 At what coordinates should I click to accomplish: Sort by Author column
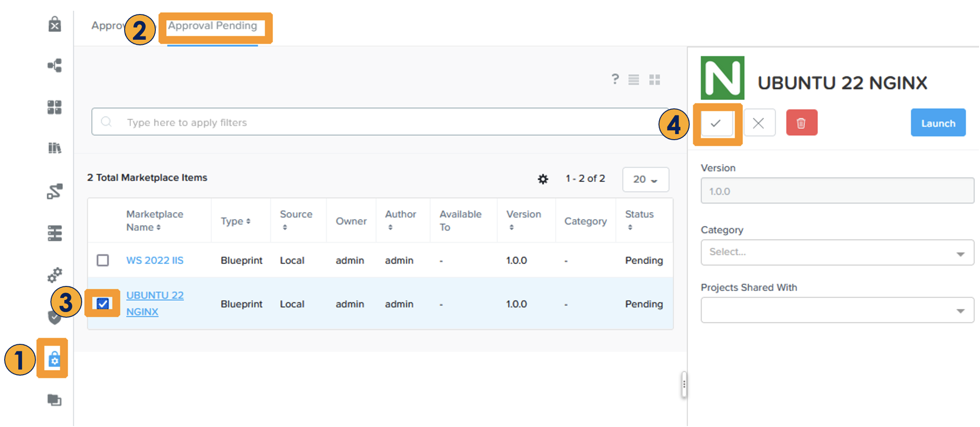point(400,220)
